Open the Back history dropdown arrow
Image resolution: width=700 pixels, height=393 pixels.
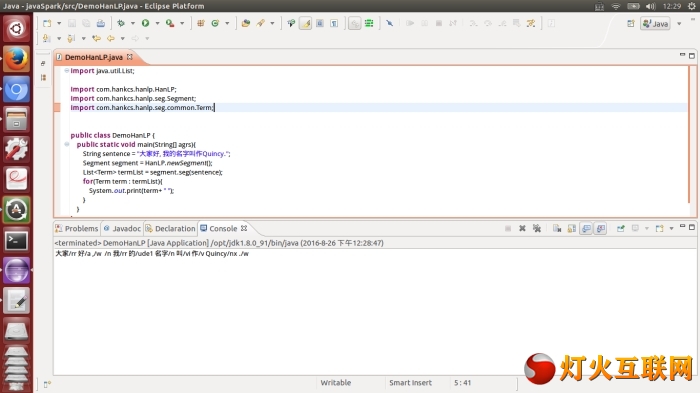(x=122, y=38)
